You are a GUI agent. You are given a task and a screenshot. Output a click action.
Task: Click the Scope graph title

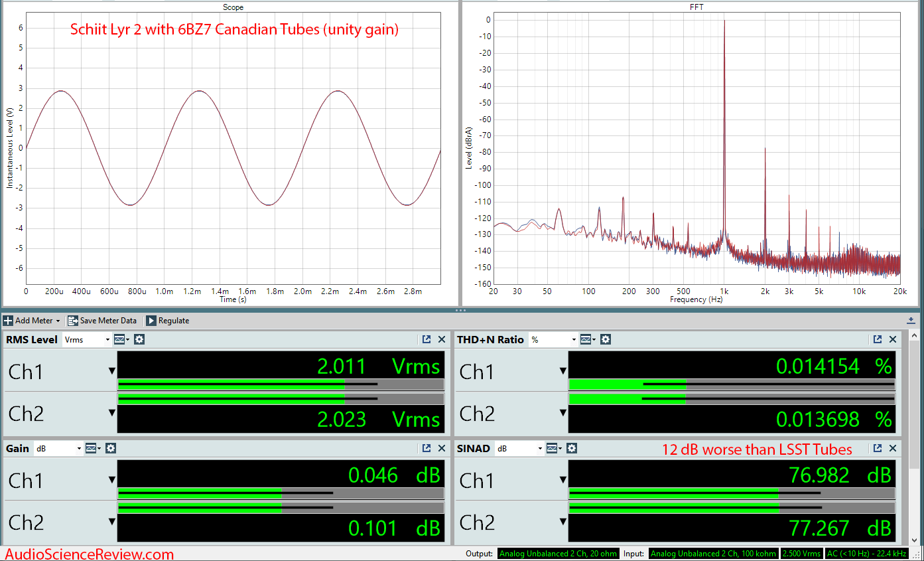click(233, 7)
